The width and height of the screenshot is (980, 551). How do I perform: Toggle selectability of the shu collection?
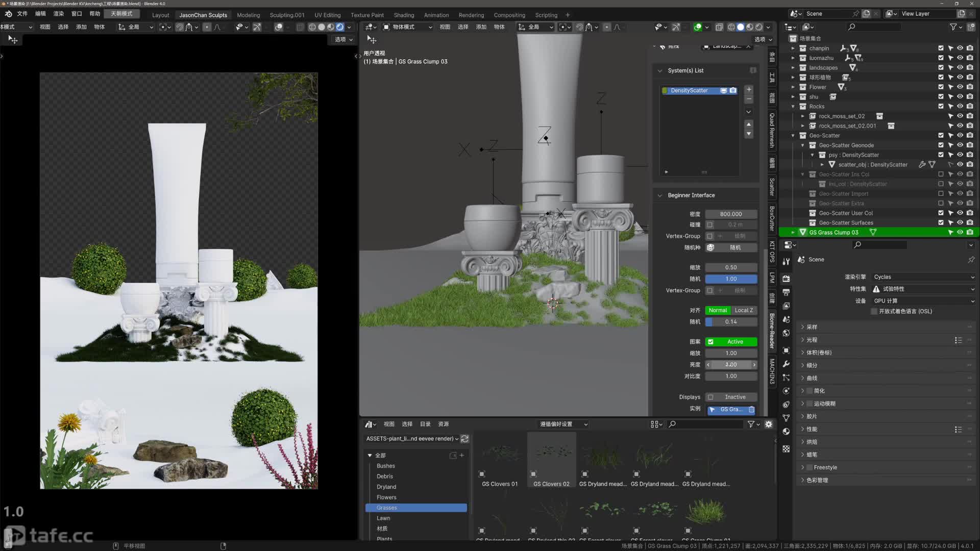pyautogui.click(x=950, y=96)
